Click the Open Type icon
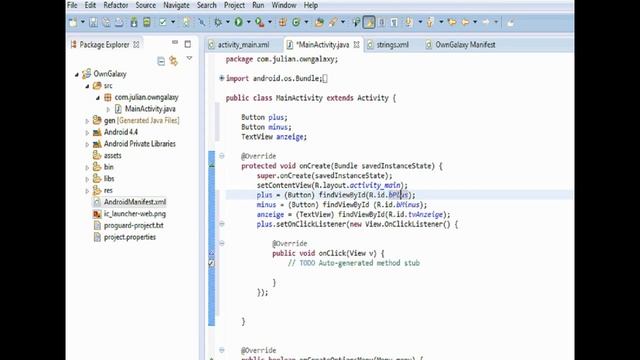The image size is (640, 360). click(319, 22)
